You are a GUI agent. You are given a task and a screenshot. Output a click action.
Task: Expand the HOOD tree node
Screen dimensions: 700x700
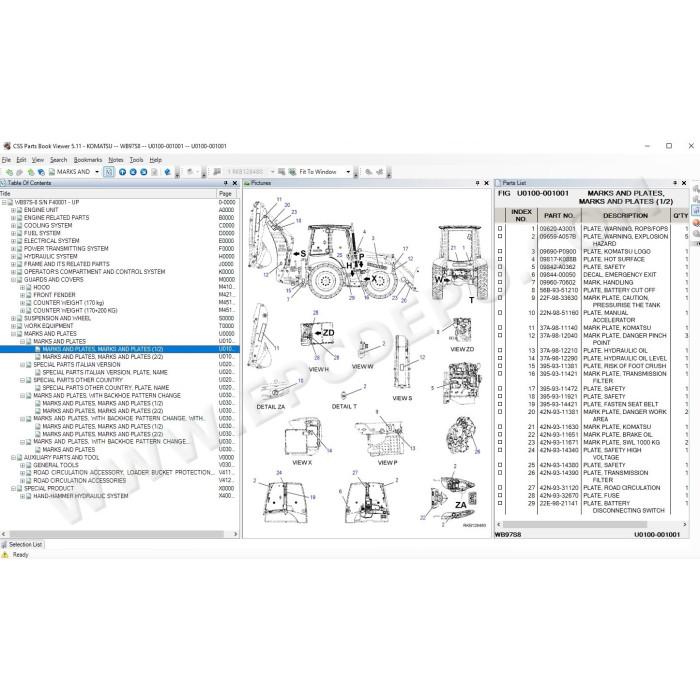(22, 288)
